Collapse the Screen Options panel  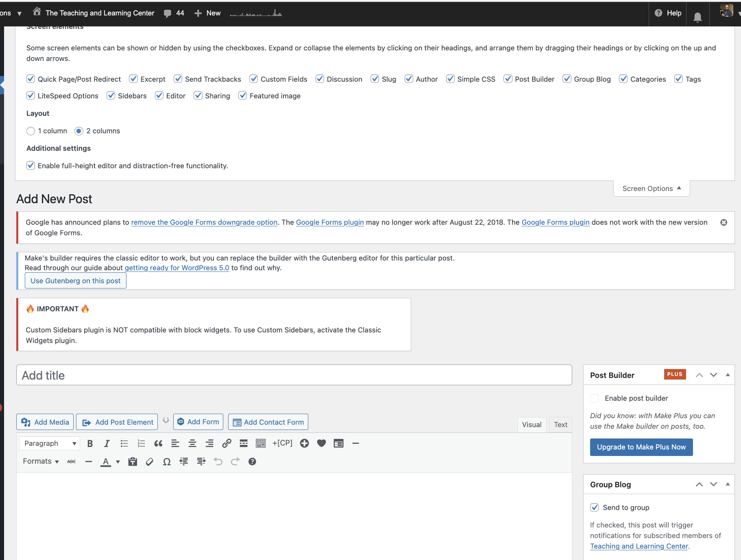coord(652,189)
